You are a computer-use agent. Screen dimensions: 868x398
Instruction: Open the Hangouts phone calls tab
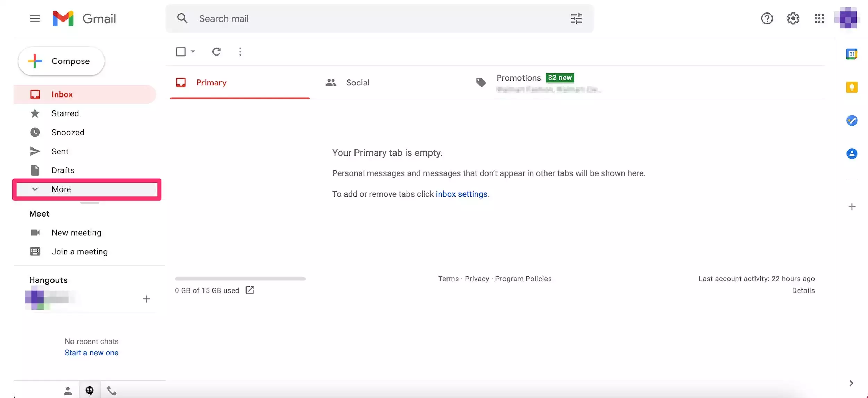(111, 391)
